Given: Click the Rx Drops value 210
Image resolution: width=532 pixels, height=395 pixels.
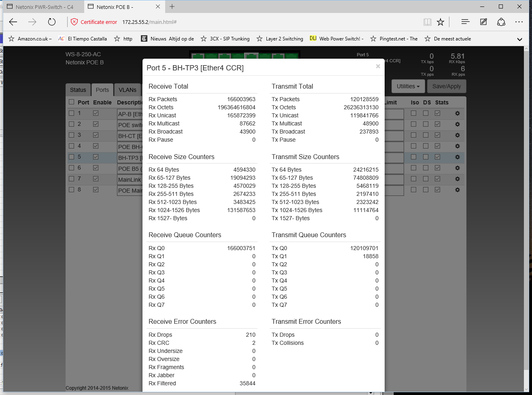Looking at the screenshot, I should coord(251,335).
